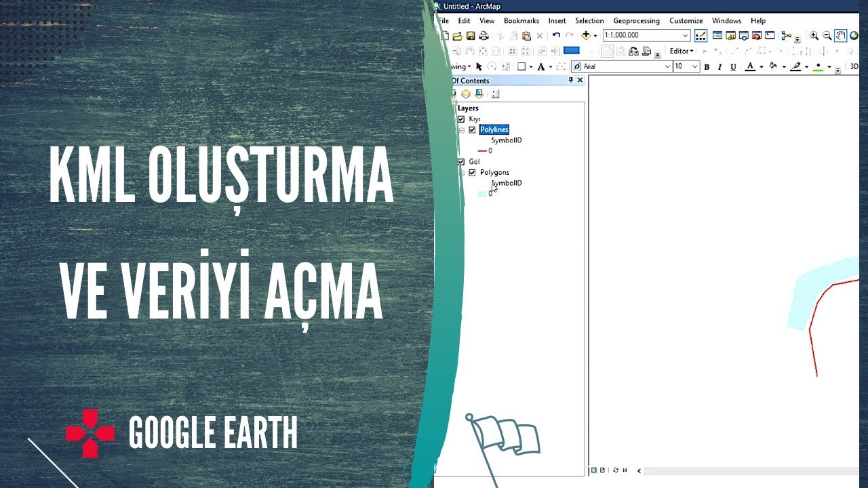Click the Paste clipboard icon
Viewport: 868px width, 488px height.
[526, 36]
